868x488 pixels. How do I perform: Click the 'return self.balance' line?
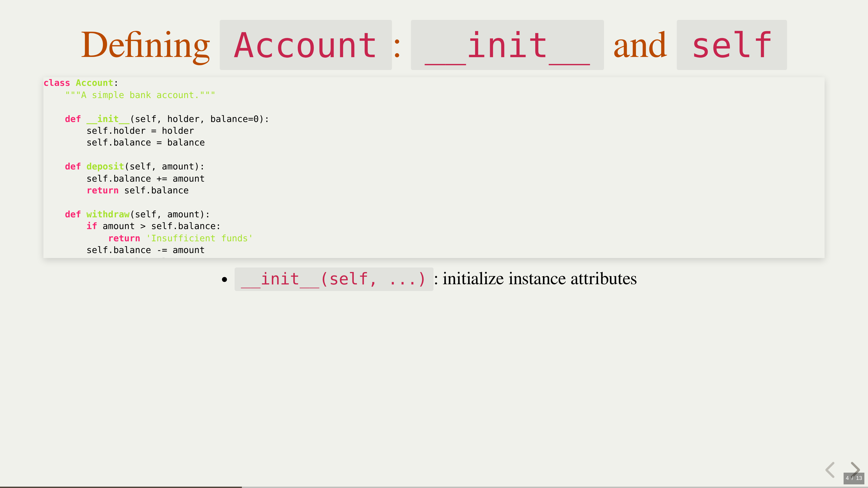(137, 190)
